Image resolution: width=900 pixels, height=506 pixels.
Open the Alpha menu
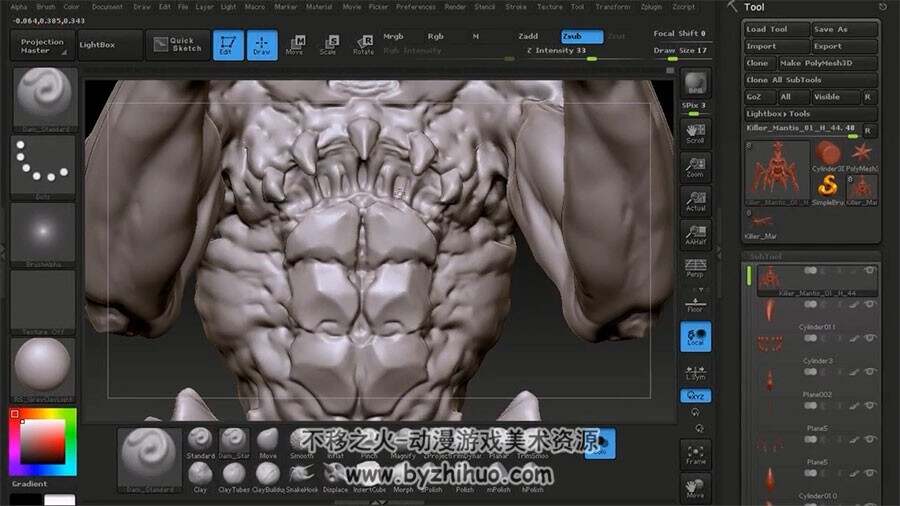tap(19, 7)
